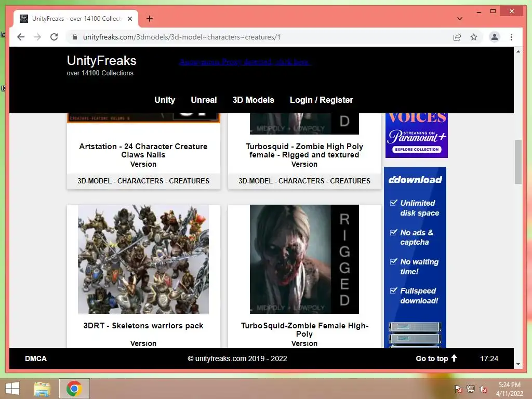Open the UnityFreaks site title

pos(101,61)
